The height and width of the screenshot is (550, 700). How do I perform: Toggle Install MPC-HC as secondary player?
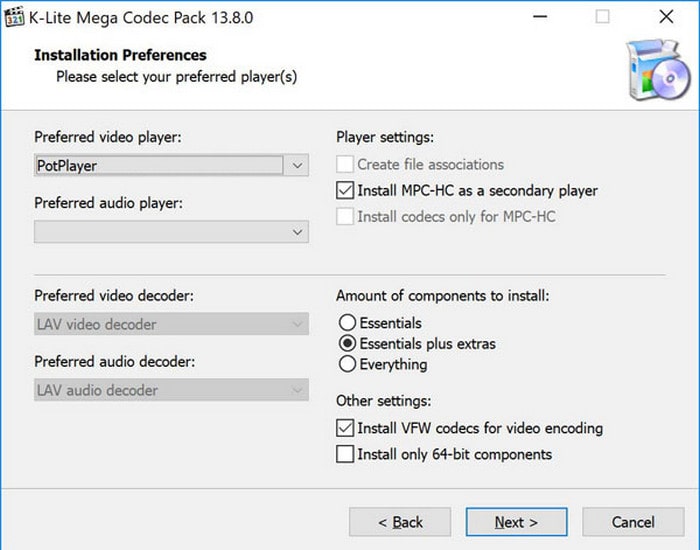pos(346,190)
